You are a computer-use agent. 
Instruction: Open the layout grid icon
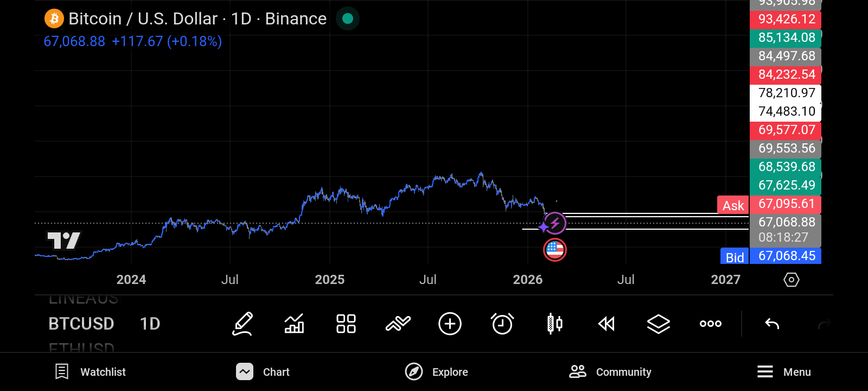[346, 324]
